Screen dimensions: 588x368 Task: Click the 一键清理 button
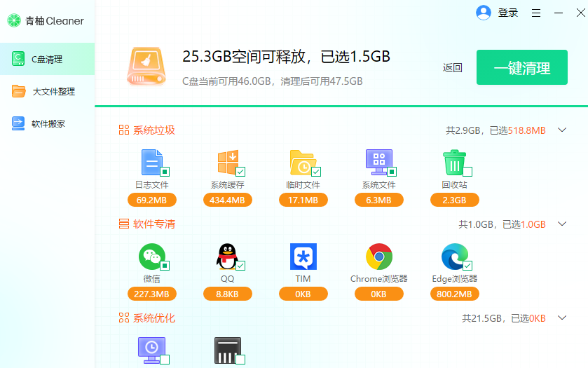(522, 67)
